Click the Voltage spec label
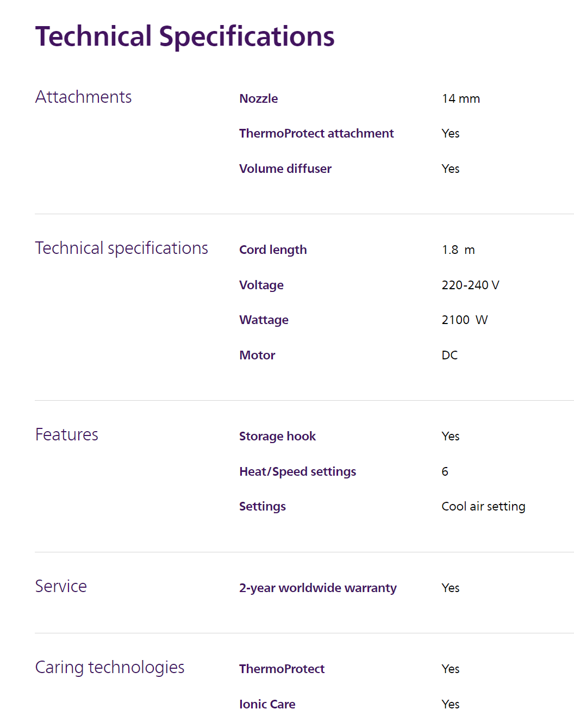 (x=261, y=285)
